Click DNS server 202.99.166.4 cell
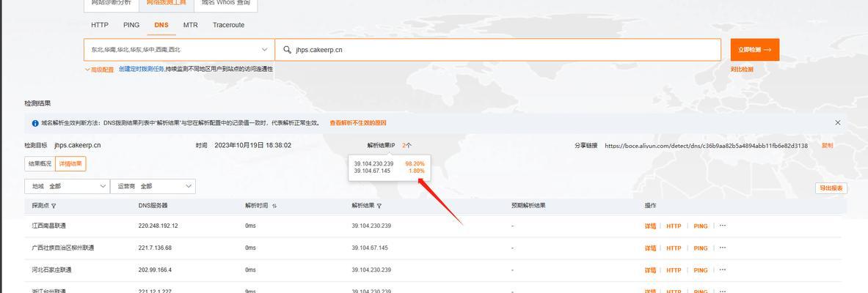The height and width of the screenshot is (293, 868). click(155, 270)
